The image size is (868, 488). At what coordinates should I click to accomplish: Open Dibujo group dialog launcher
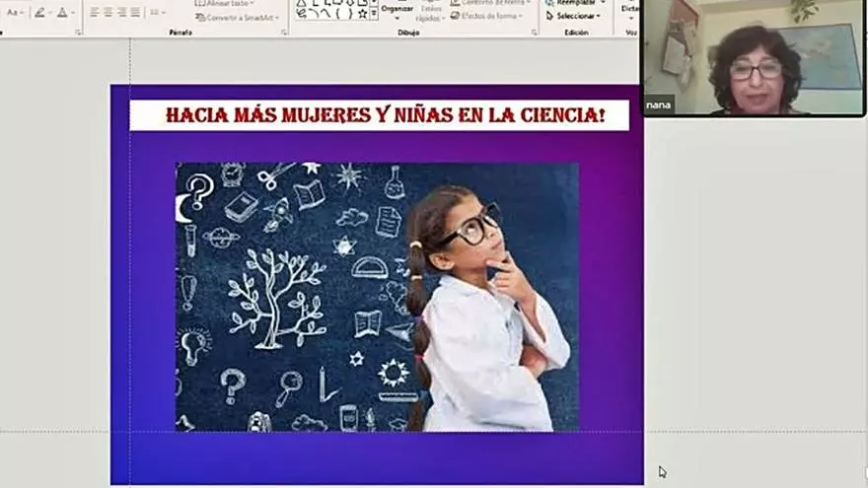(x=533, y=33)
